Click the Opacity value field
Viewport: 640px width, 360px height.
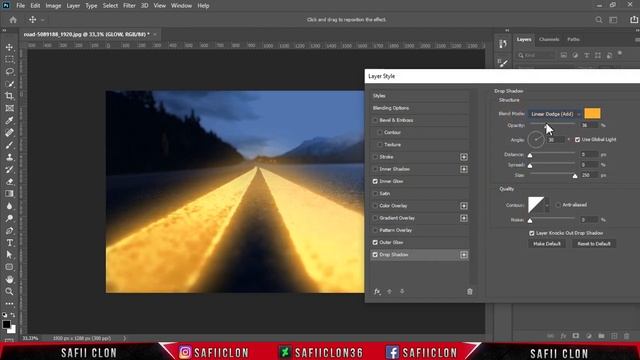(589, 125)
